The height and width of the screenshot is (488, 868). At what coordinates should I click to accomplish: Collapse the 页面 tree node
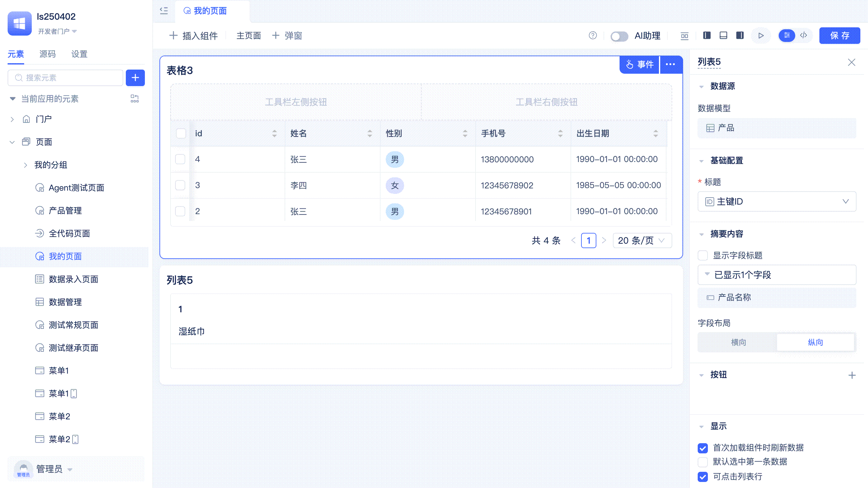point(12,142)
